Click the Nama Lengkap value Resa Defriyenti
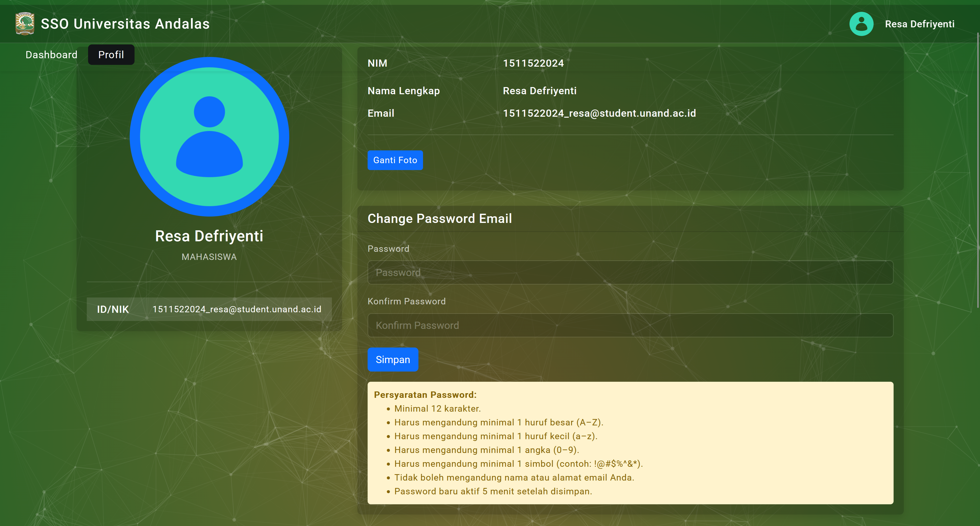Screen dimensions: 980x526 click(x=539, y=91)
